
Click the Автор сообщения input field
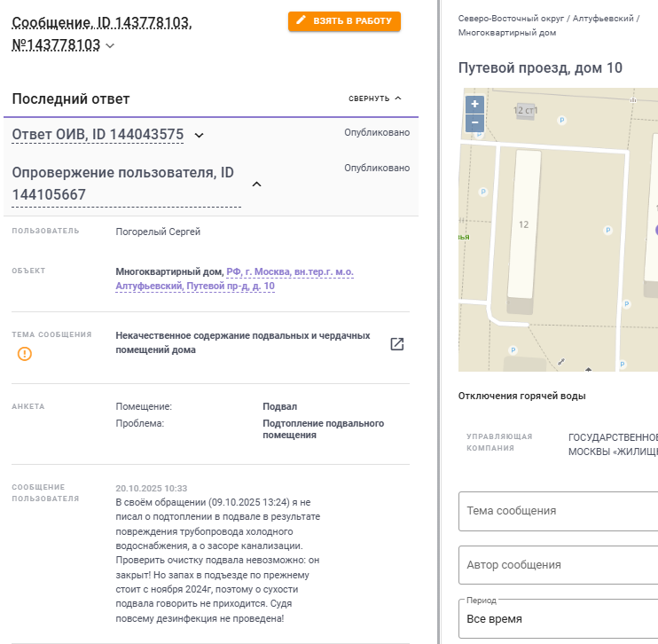click(558, 565)
